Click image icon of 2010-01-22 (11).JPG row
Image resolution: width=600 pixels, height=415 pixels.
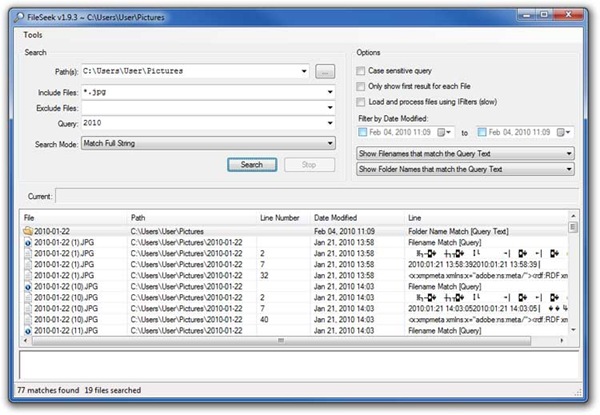click(x=28, y=331)
